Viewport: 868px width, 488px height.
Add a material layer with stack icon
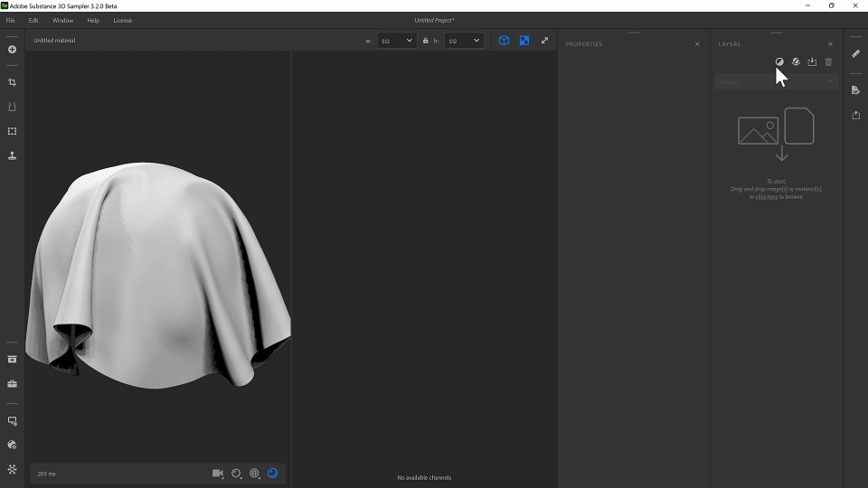tap(796, 62)
